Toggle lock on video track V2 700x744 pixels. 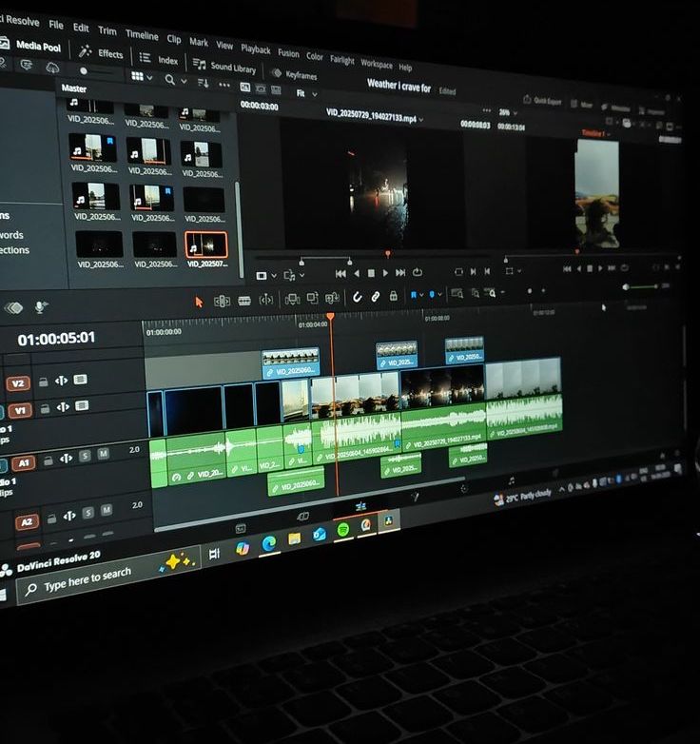(x=43, y=382)
